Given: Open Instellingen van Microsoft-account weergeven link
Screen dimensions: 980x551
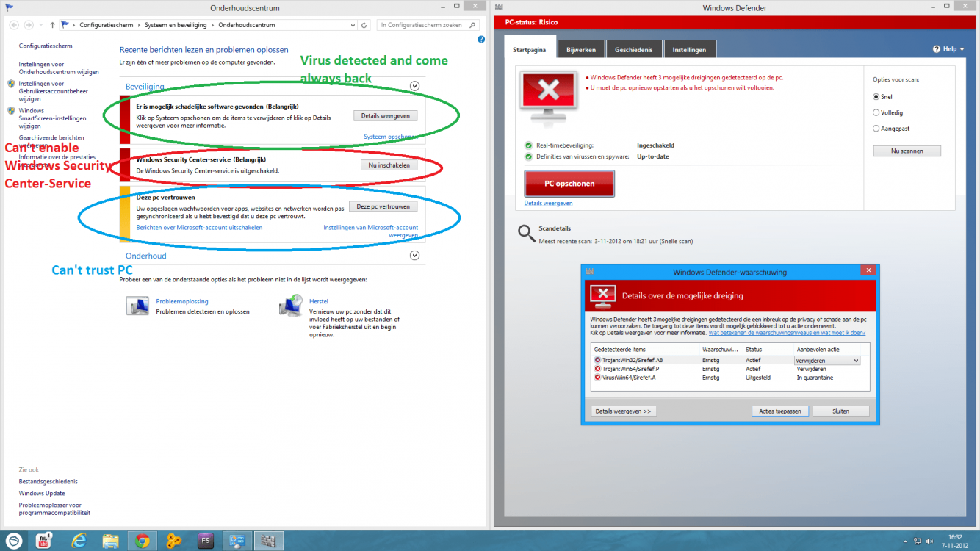Looking at the screenshot, I should [371, 231].
